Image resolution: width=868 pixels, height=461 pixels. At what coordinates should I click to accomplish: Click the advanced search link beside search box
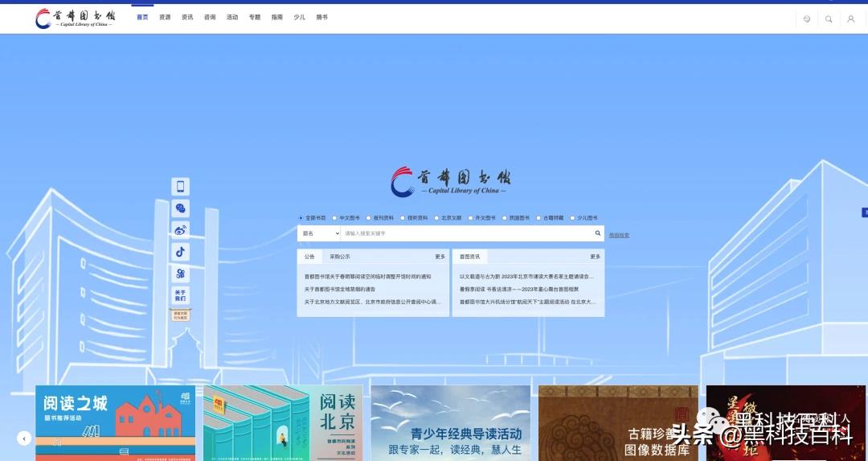click(619, 235)
